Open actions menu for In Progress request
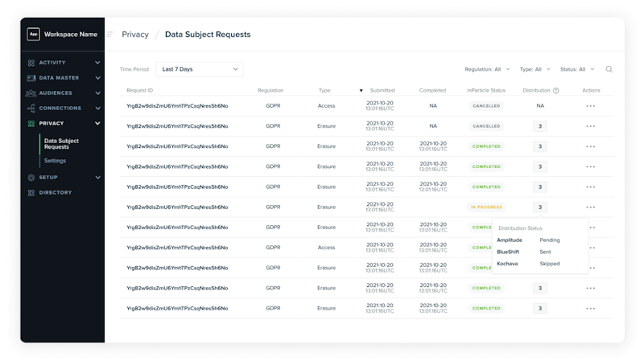644x361 pixels. (591, 207)
